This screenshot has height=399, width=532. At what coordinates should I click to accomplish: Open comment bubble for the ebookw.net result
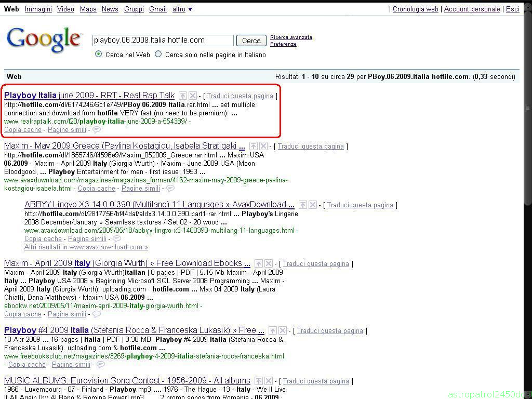[x=97, y=314]
